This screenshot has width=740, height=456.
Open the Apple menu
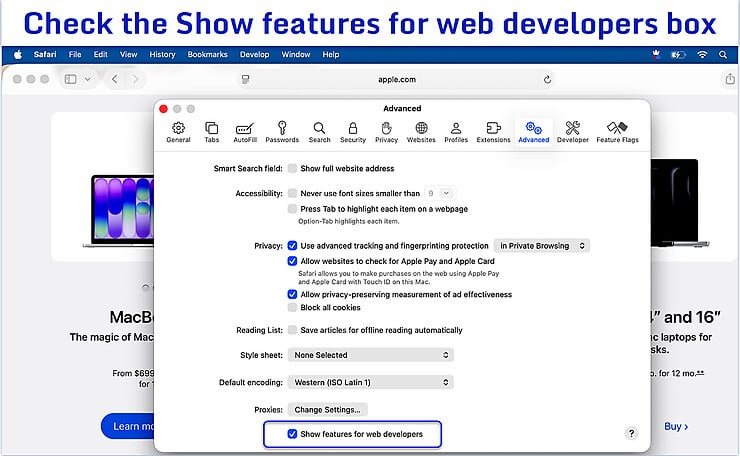[x=18, y=55]
